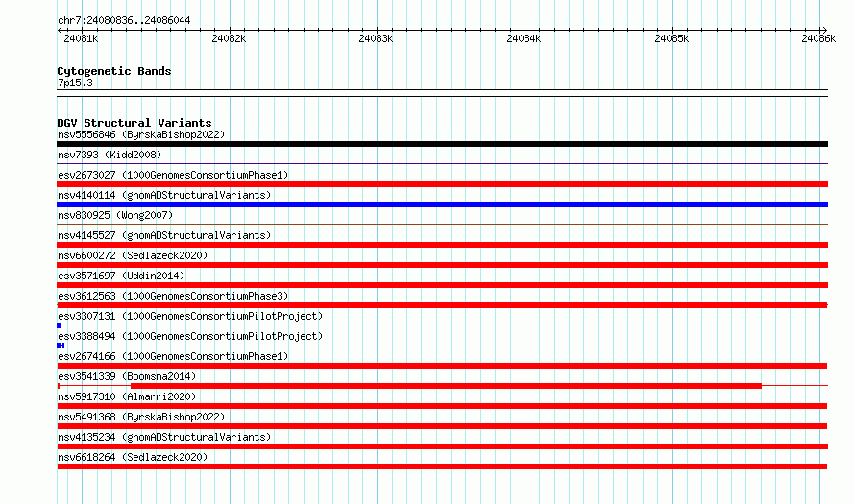Image resolution: width=855 pixels, height=504 pixels.
Task: Click label nsv5491368 (ByrskaBishop2022)
Action: (141, 417)
